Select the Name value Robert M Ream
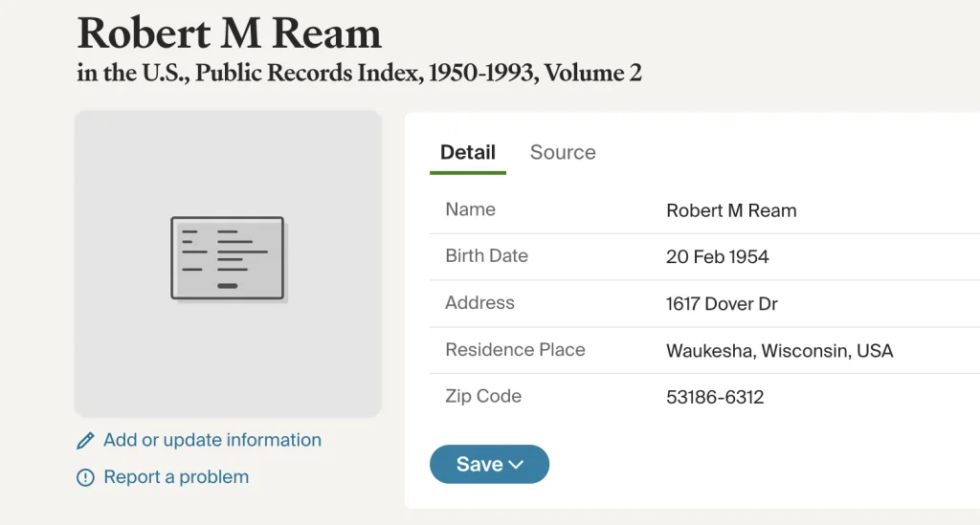This screenshot has width=980, height=525. coord(731,210)
